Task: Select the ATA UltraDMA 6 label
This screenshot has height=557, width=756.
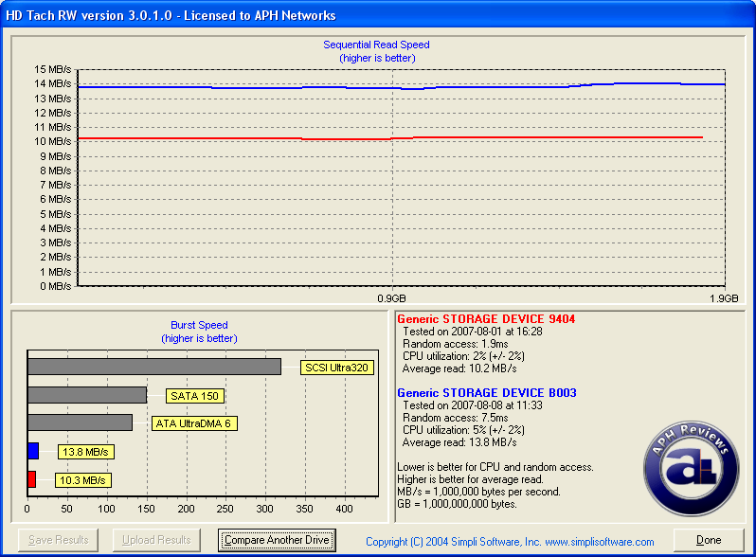Action: [x=194, y=423]
